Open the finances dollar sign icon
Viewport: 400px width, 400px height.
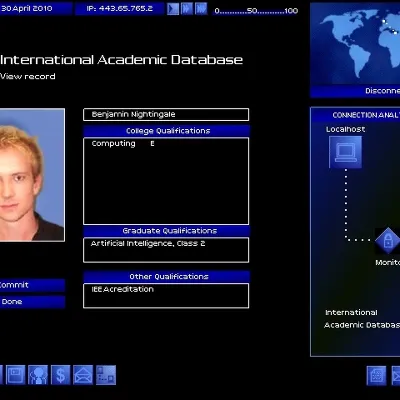click(60, 375)
